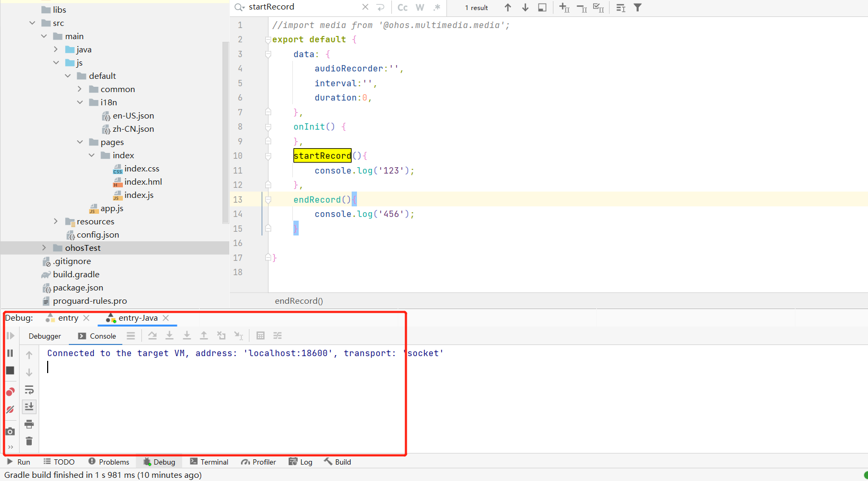Click Evaluate Expression calculator icon
The width and height of the screenshot is (868, 481).
pyautogui.click(x=261, y=335)
